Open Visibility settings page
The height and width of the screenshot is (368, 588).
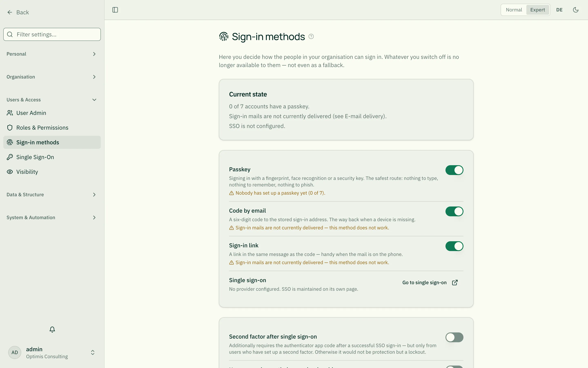52,172
